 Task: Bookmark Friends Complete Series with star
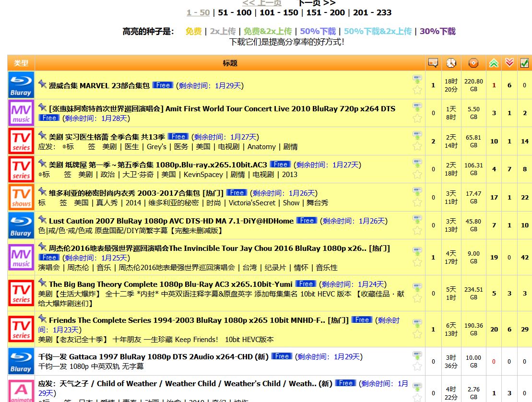[417, 334]
